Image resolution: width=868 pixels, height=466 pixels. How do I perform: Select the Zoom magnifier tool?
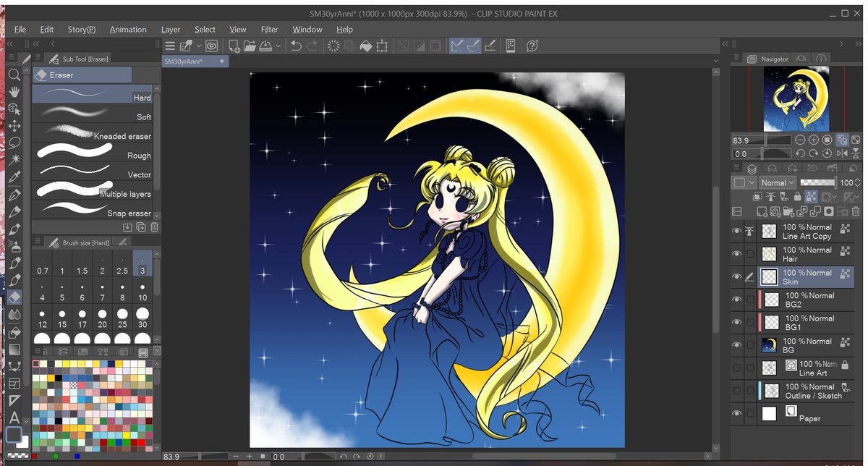click(x=14, y=75)
